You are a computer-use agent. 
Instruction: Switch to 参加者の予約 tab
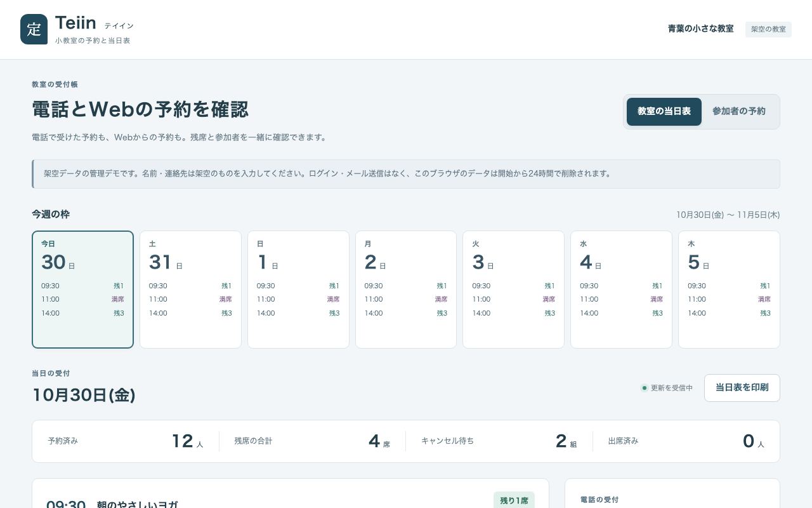739,112
